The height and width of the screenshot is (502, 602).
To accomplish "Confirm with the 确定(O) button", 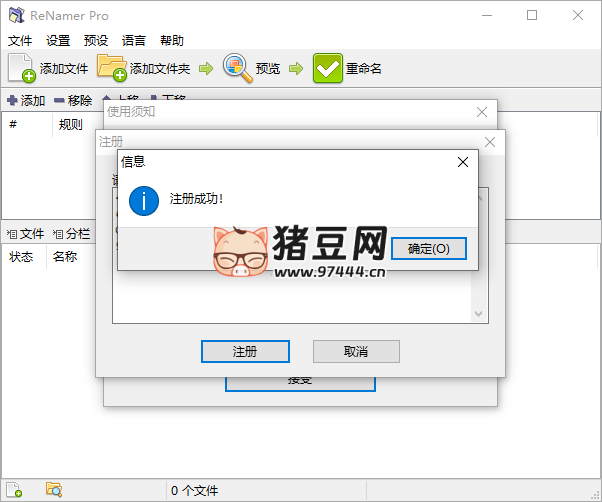I will click(x=429, y=249).
